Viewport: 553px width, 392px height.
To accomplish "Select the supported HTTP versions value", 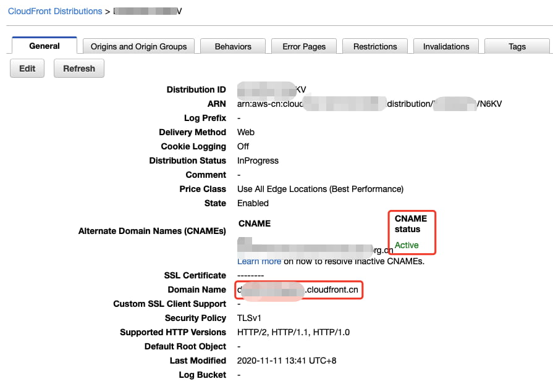I will click(x=293, y=332).
